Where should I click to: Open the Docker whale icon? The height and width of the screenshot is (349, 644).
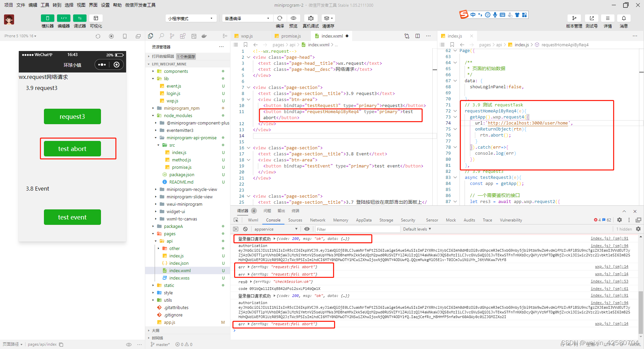[x=204, y=36]
